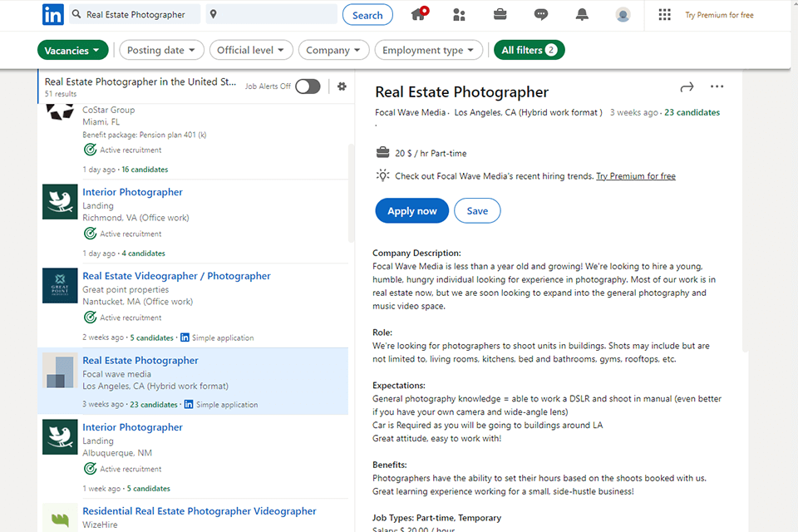Click '20 $ / hr Part-time' text
Viewport: 798px width, 532px height.
431,153
